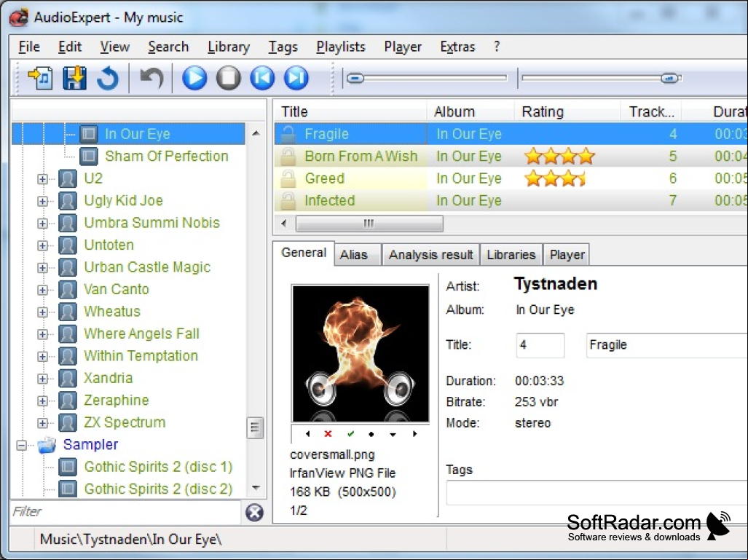Expand the Urban Castle Magic node
748x560 pixels.
pos(42,267)
